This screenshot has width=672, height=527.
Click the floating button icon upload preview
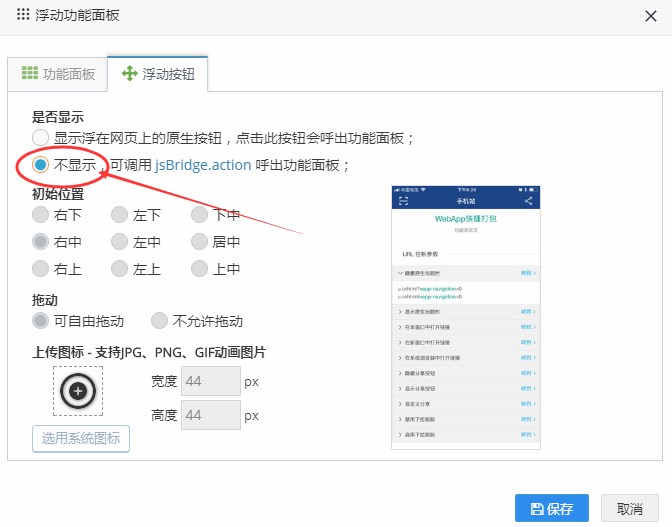pyautogui.click(x=78, y=391)
